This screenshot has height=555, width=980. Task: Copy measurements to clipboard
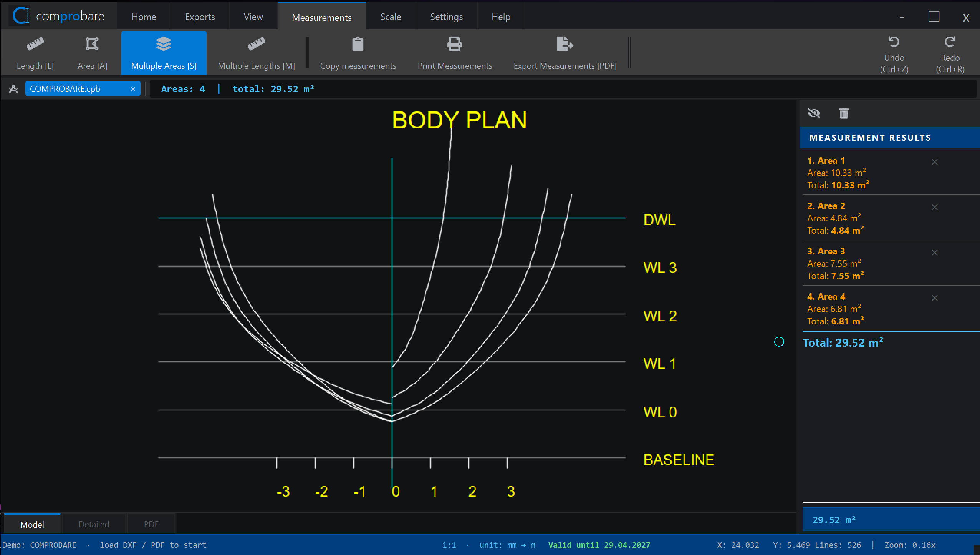[358, 53]
